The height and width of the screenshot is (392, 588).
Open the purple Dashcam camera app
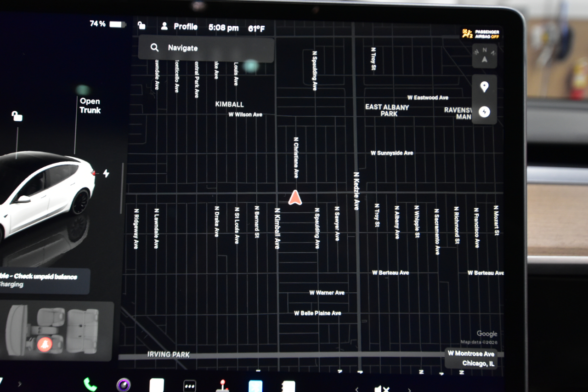pyautogui.click(x=123, y=385)
